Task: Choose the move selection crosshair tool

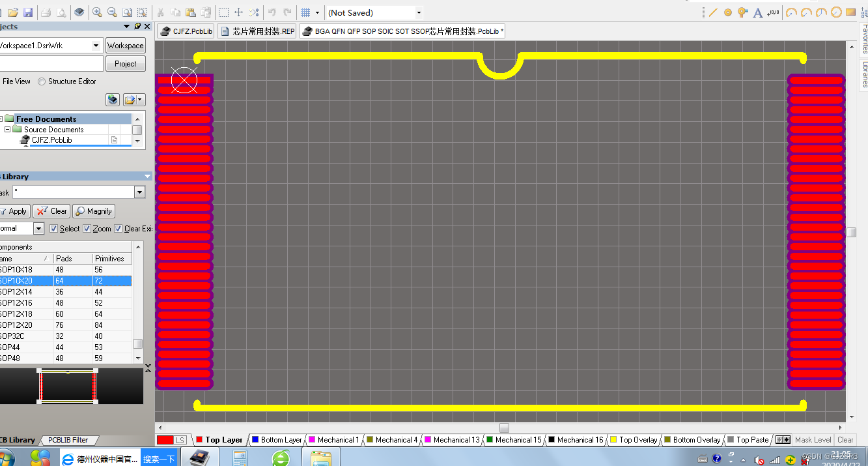Action: tap(239, 12)
